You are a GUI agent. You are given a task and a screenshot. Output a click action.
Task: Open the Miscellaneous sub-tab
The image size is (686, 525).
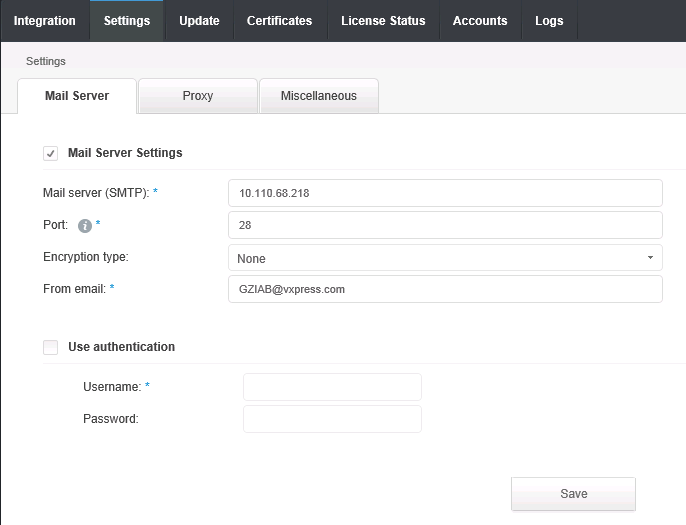click(x=318, y=96)
